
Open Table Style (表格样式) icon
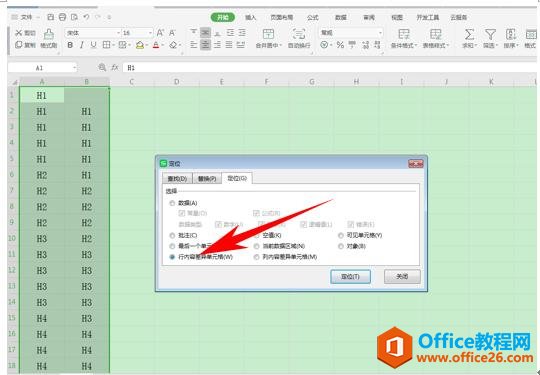[x=435, y=34]
